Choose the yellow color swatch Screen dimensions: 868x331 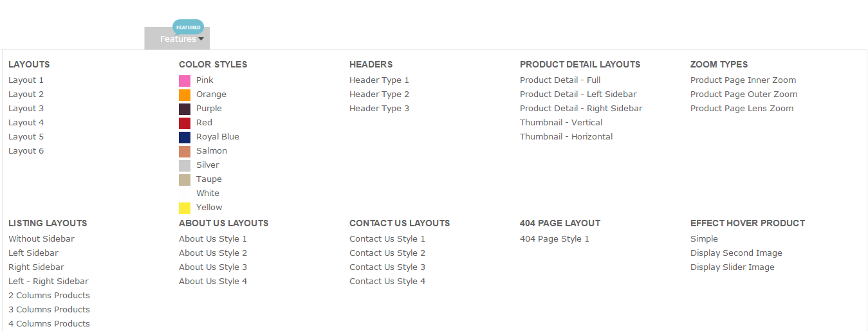pyautogui.click(x=185, y=208)
